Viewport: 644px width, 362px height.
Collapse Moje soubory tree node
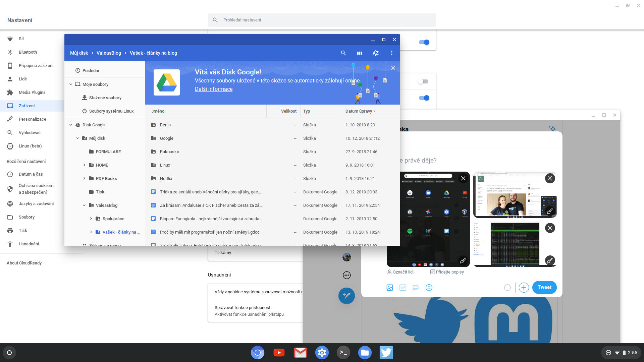71,84
